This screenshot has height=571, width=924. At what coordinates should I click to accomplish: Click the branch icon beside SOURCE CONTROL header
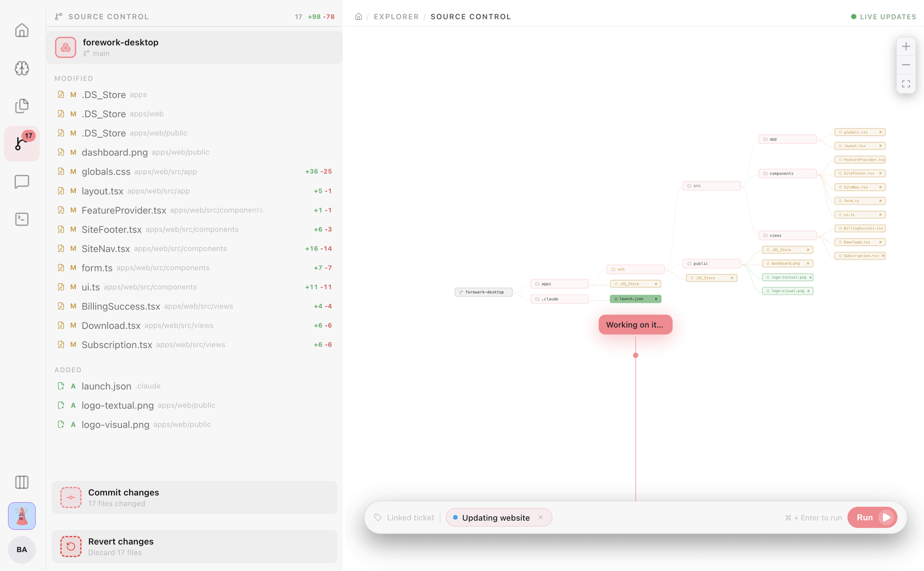[58, 17]
